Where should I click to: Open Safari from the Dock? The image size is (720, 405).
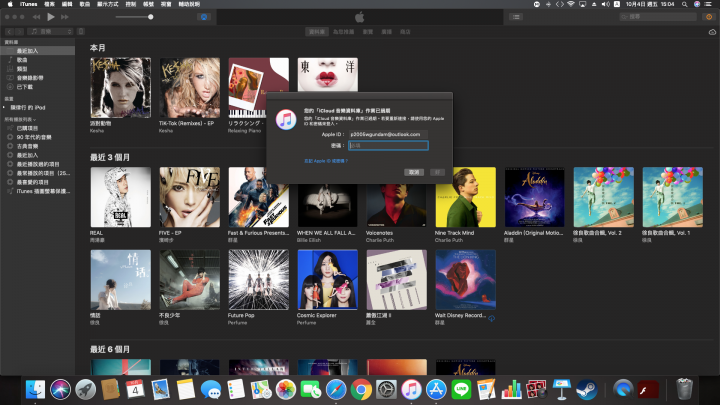pyautogui.click(x=336, y=390)
